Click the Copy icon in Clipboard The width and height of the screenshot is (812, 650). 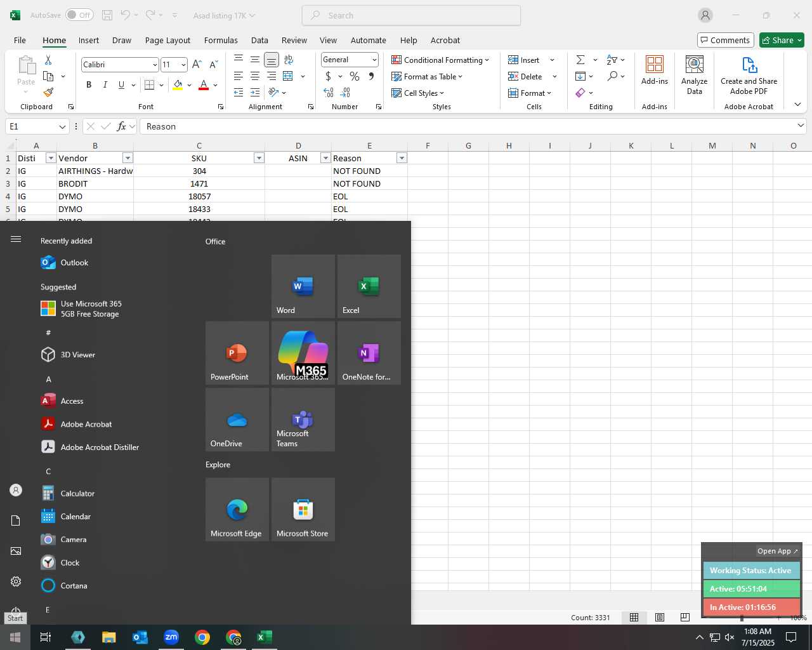tap(48, 76)
